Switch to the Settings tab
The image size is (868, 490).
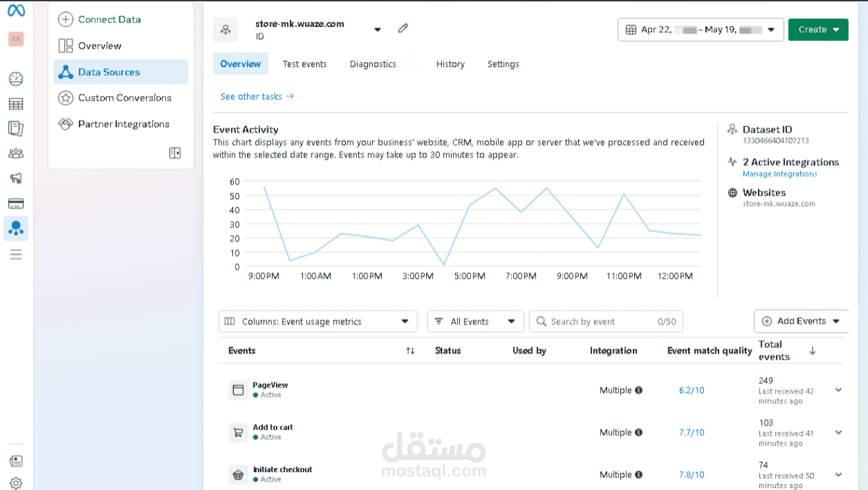coord(503,64)
